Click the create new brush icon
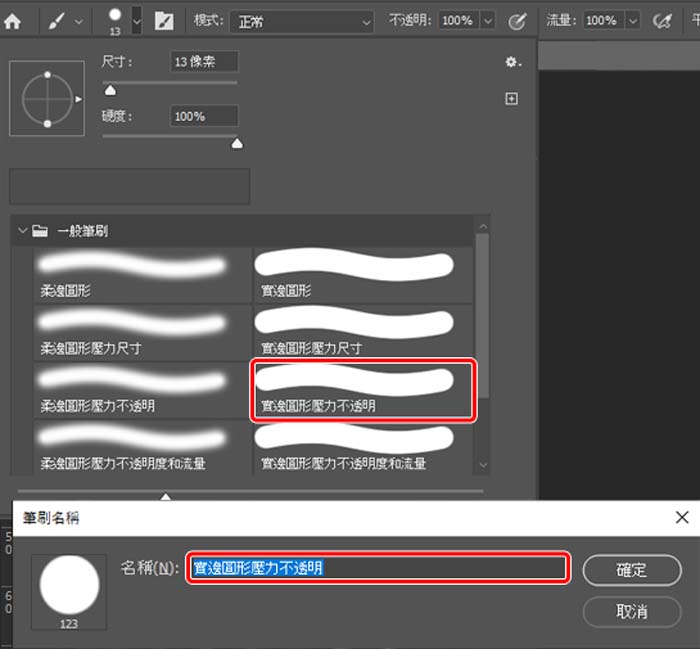700x649 pixels. (x=512, y=98)
